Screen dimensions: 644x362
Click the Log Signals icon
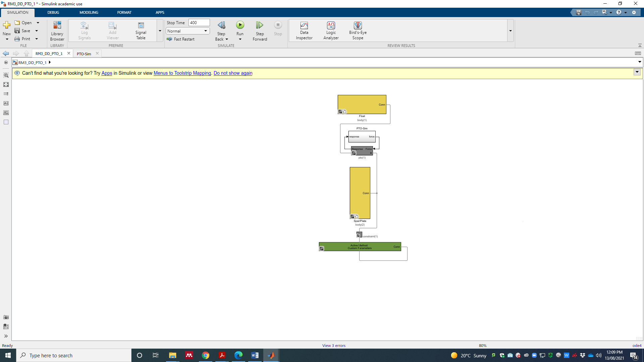[84, 30]
